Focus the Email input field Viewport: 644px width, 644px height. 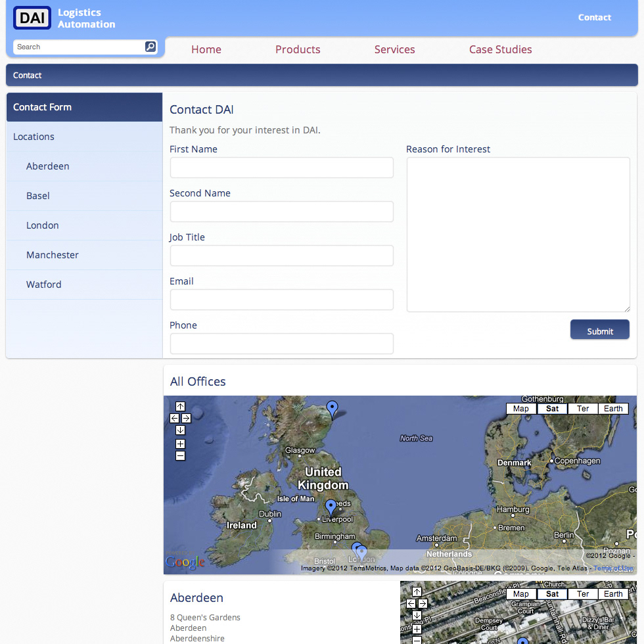pos(281,300)
